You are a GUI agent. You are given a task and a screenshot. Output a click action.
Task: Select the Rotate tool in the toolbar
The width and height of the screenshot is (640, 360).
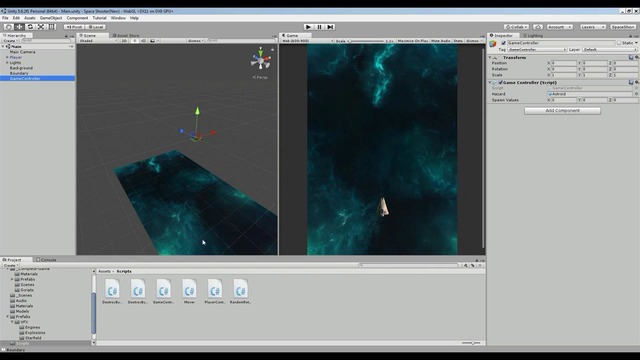click(30, 27)
